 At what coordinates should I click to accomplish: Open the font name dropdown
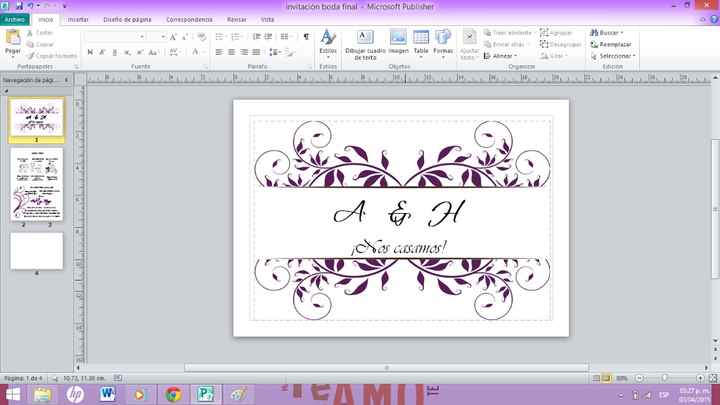(141, 37)
